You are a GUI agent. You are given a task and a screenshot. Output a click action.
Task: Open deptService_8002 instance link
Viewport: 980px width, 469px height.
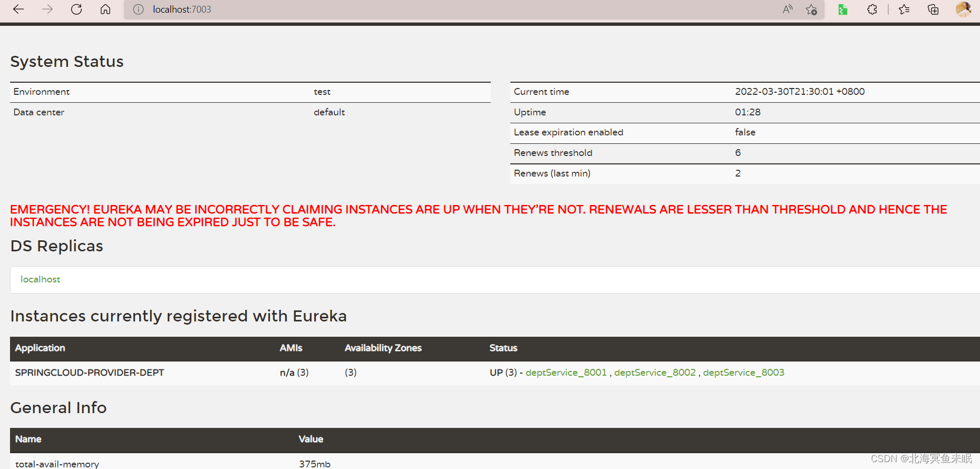[655, 373]
